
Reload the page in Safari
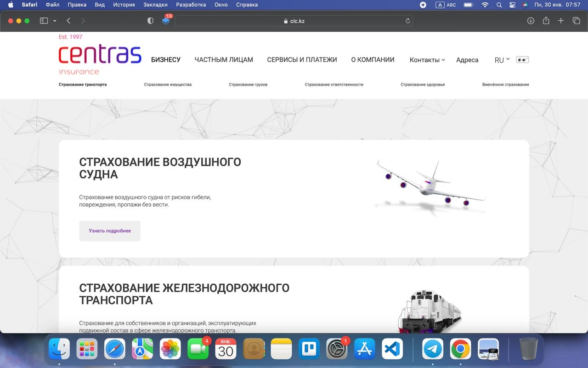pos(407,21)
